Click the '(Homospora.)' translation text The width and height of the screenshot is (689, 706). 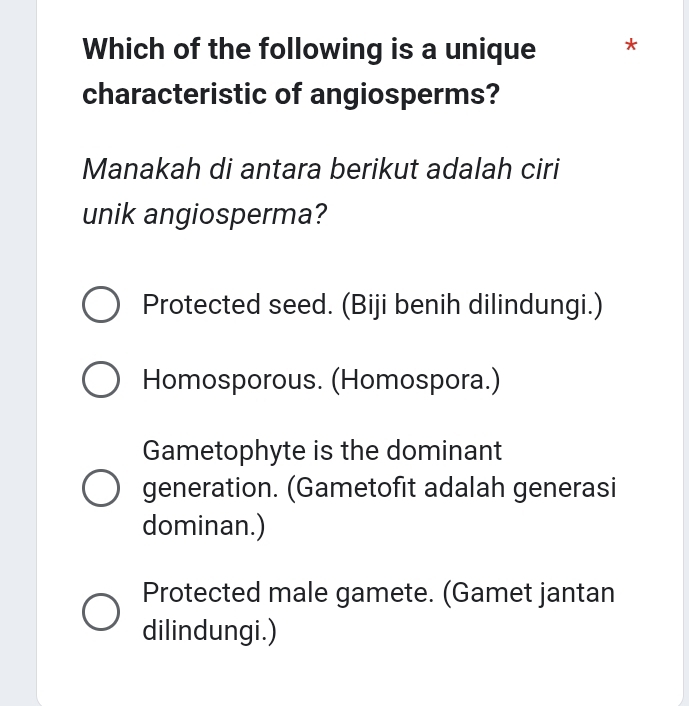(x=415, y=381)
